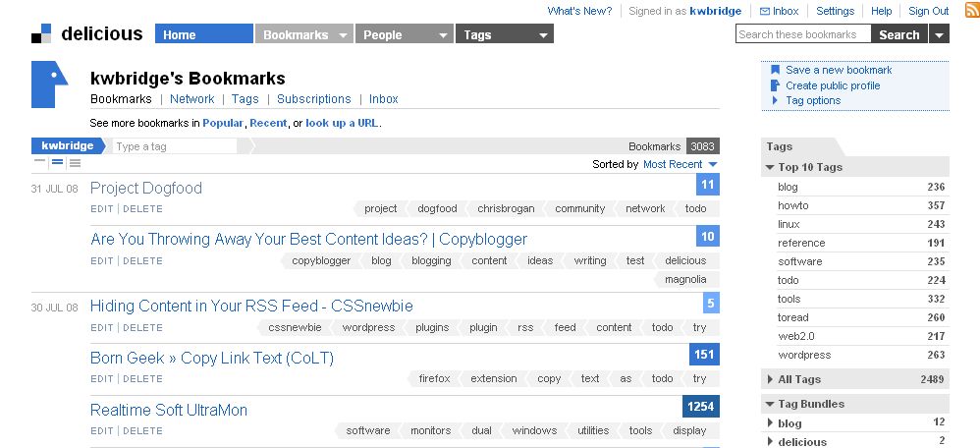
Task: Click the look up a URL link
Action: [342, 123]
